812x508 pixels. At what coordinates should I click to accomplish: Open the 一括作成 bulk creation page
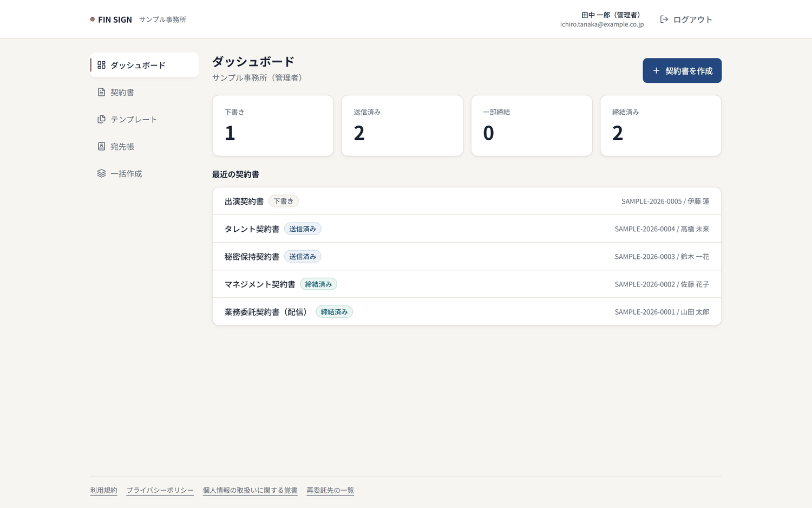145,173
